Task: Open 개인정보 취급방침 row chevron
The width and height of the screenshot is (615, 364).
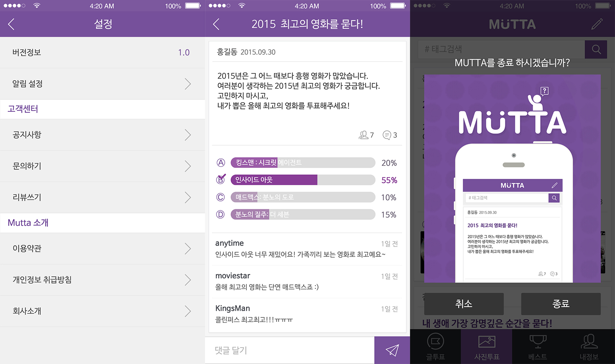Action: (187, 280)
